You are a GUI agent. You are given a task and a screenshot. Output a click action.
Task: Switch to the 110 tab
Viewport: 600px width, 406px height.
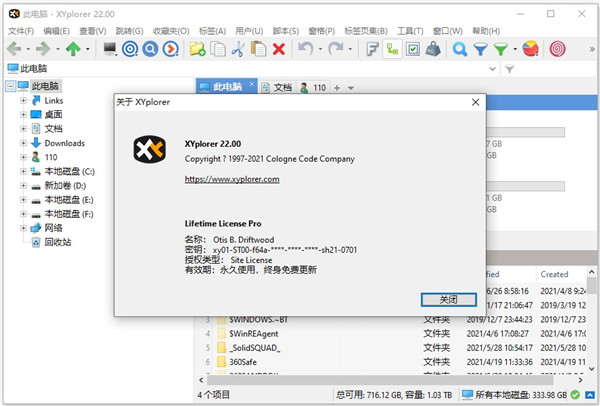tap(314, 88)
